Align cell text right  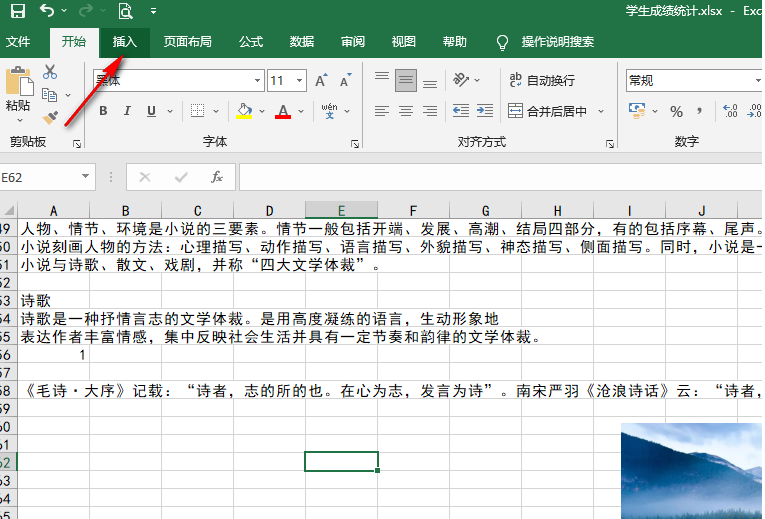[x=430, y=111]
